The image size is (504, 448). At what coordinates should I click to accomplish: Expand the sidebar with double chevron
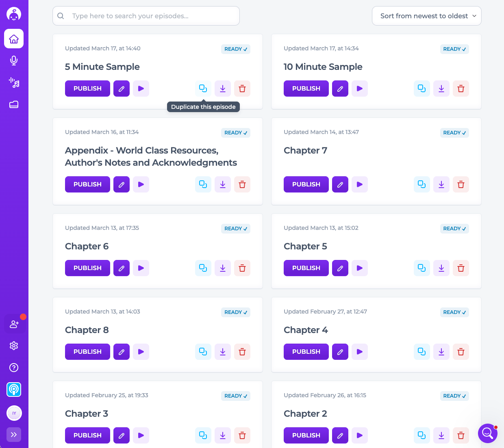tap(14, 435)
